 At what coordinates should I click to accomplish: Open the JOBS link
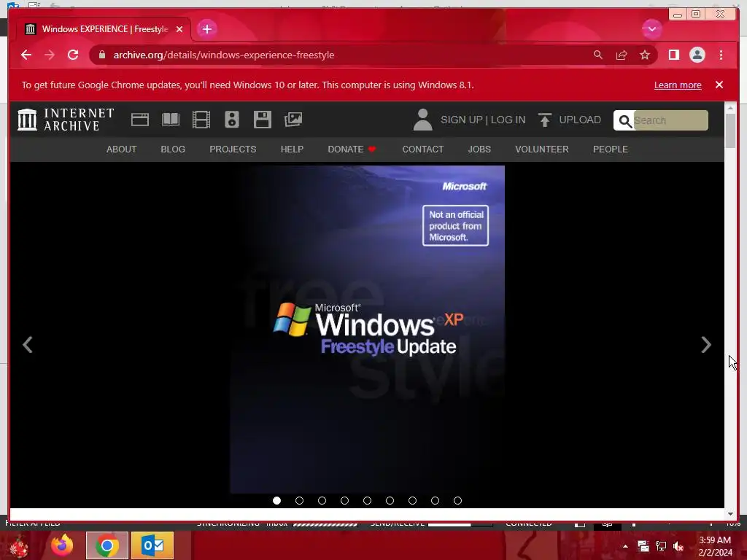479,149
